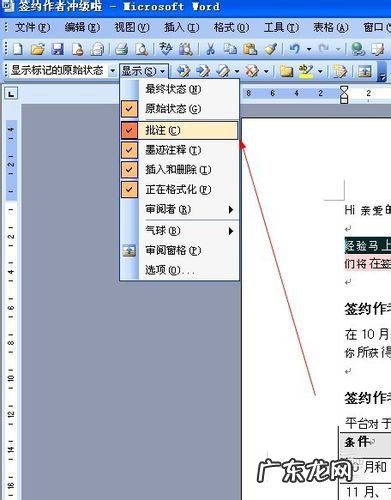Viewport: 391px width, 500px height.
Task: Toggle the Reviewing Pane toolbar icon
Action: (x=365, y=71)
